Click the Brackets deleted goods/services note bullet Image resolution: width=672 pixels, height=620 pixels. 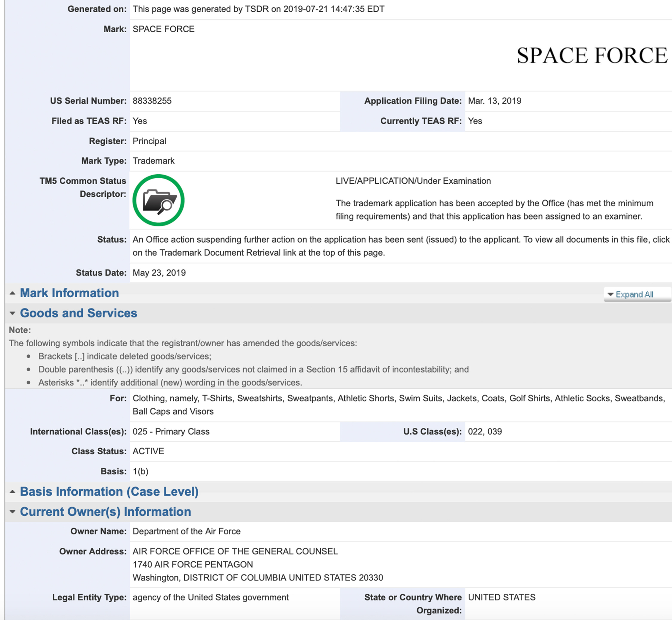tap(125, 356)
